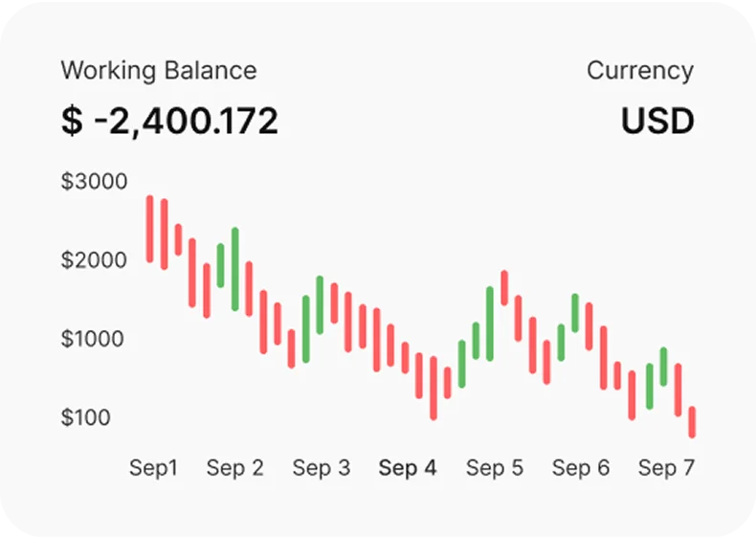This screenshot has width=756, height=537.
Task: Click the bold Sep 4 date label
Action: coord(408,468)
